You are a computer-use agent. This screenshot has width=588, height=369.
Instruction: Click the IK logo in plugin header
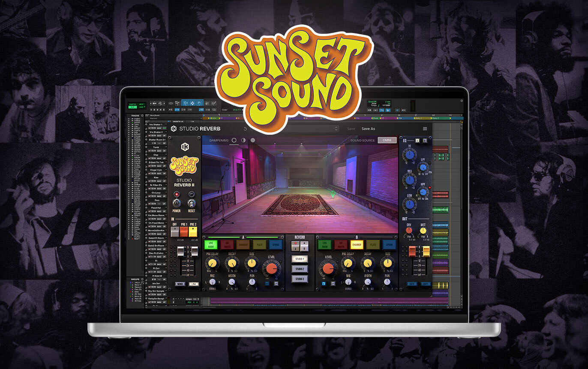tap(174, 129)
